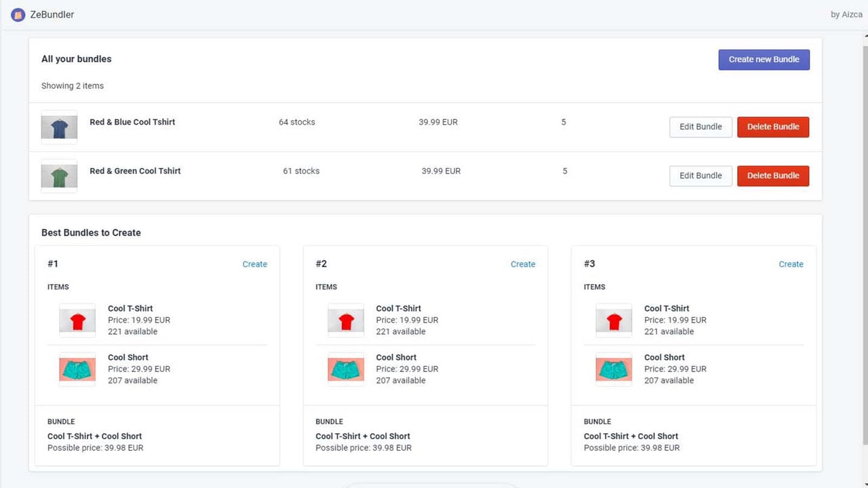Screen dimensions: 868x488
Task: Select the Red & Green Cool Tshirt name
Action: 135,171
